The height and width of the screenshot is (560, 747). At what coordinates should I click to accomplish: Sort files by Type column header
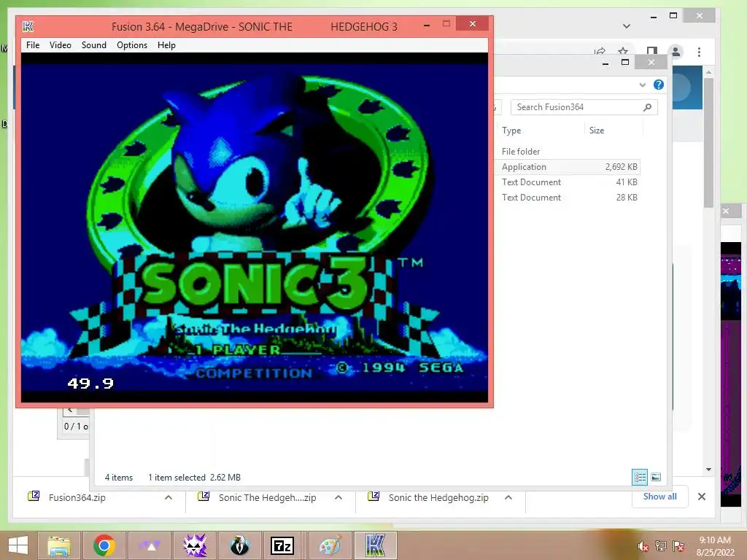pyautogui.click(x=511, y=131)
